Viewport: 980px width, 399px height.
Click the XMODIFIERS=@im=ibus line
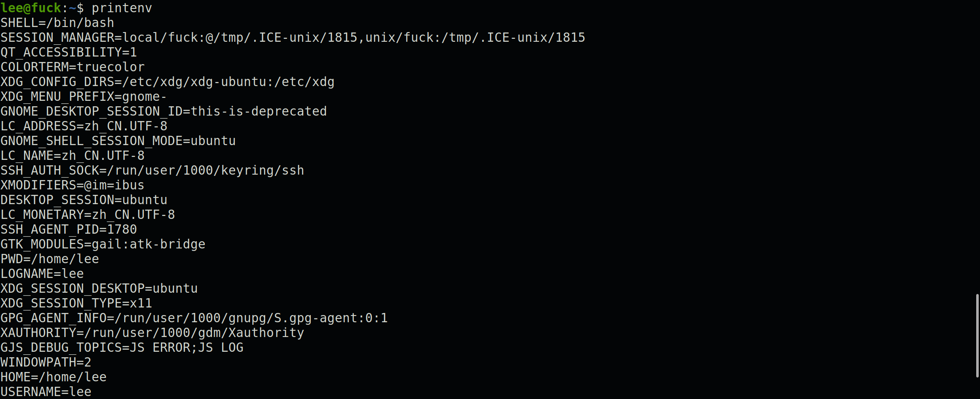pyautogui.click(x=73, y=185)
